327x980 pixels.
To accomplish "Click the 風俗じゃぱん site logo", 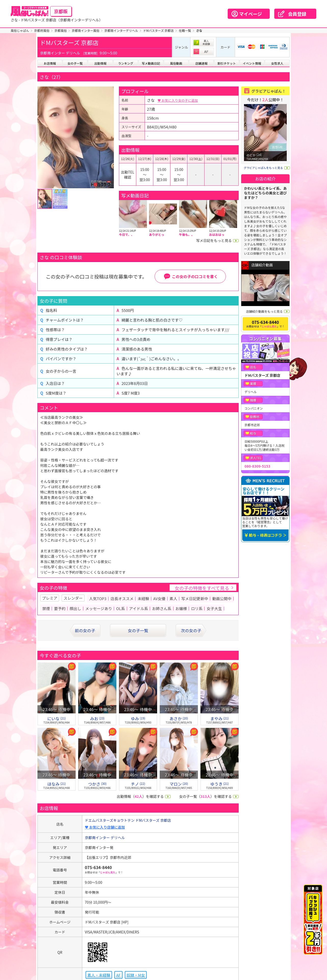I will tap(29, 11).
